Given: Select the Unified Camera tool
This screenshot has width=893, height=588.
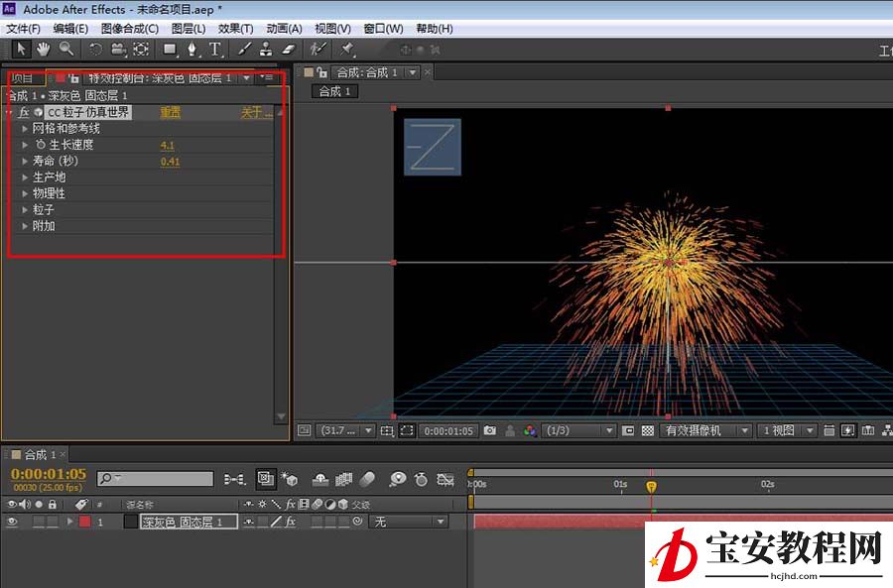Looking at the screenshot, I should [x=118, y=50].
